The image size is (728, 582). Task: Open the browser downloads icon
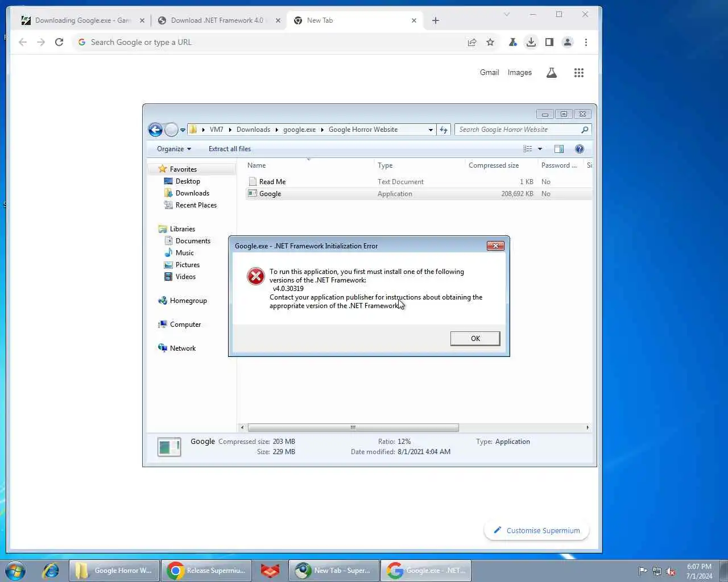tap(531, 42)
